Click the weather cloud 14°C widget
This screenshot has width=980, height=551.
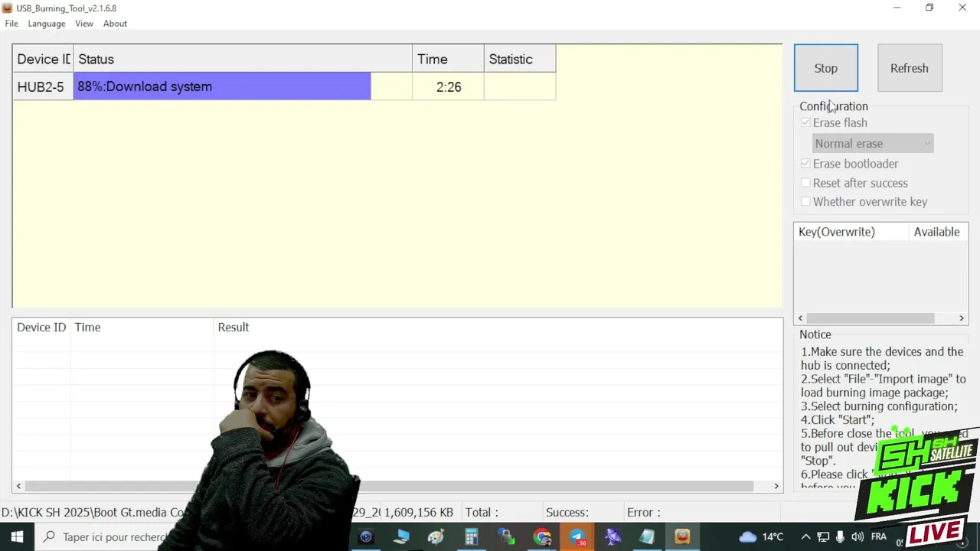click(x=761, y=536)
